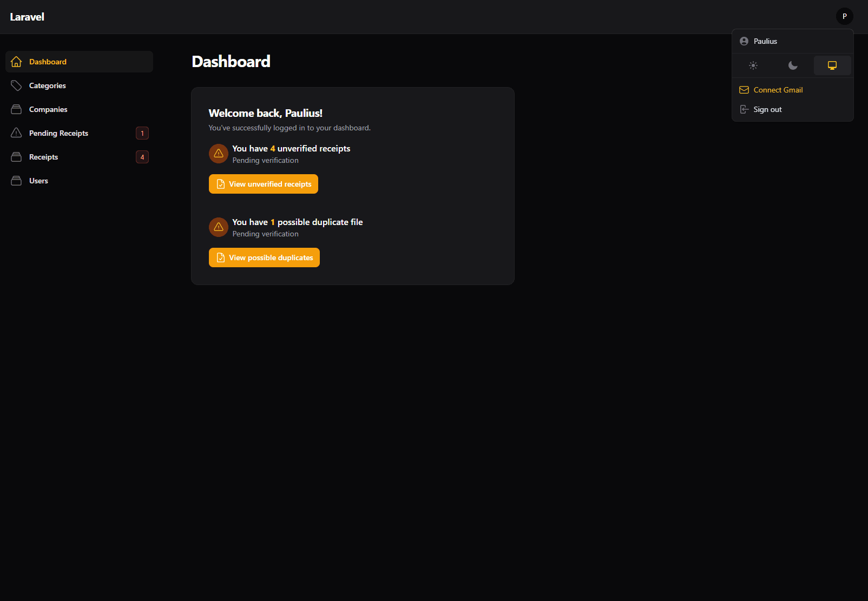Click the Categories tag icon
Image resolution: width=868 pixels, height=601 pixels.
tap(16, 85)
